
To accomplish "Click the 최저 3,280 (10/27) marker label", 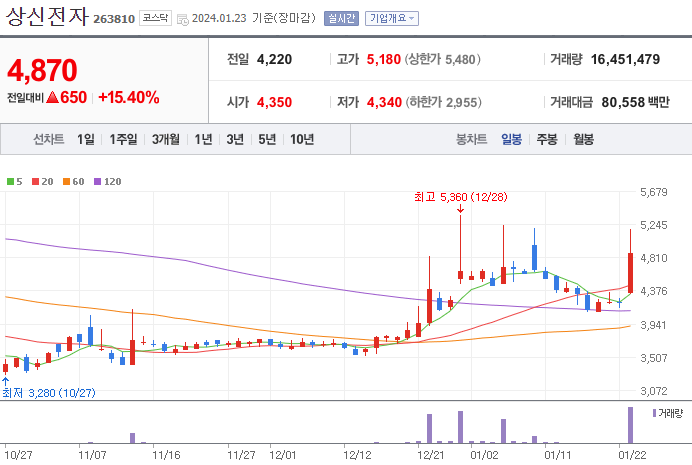I will pyautogui.click(x=49, y=393).
